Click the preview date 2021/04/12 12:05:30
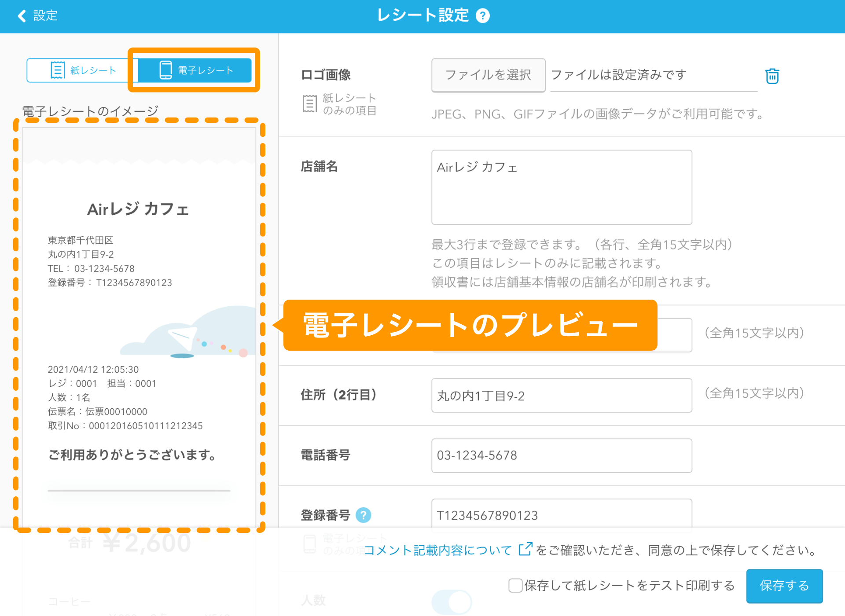The height and width of the screenshot is (616, 845). (x=93, y=370)
